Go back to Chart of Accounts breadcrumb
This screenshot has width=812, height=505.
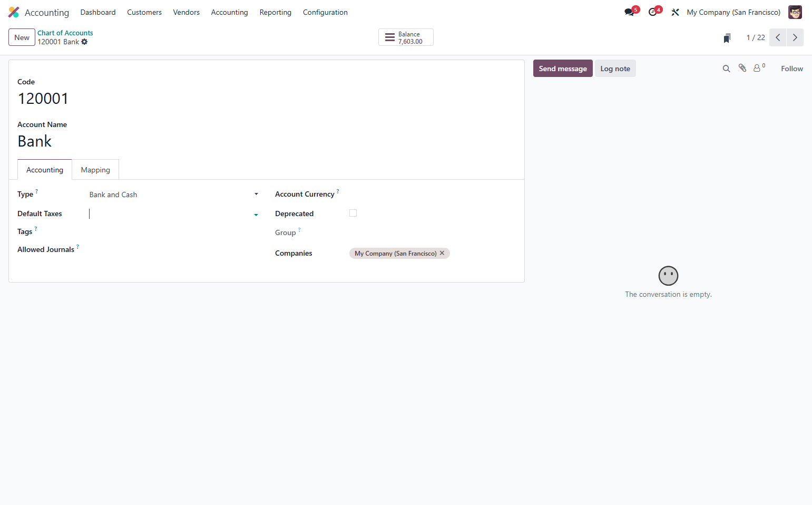[65, 33]
